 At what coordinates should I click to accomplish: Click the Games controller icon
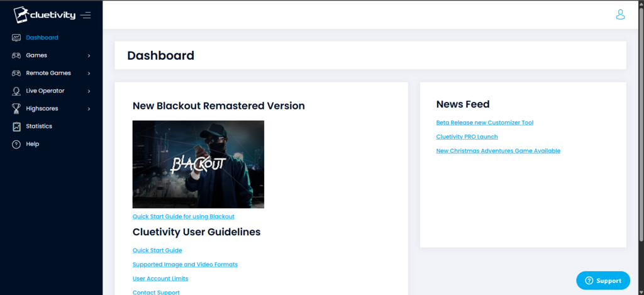[x=16, y=55]
